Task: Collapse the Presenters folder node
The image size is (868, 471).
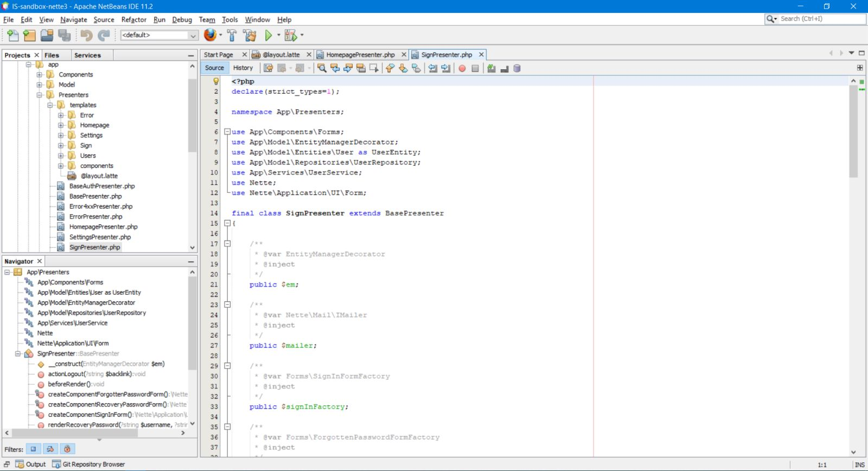Action: pos(40,95)
